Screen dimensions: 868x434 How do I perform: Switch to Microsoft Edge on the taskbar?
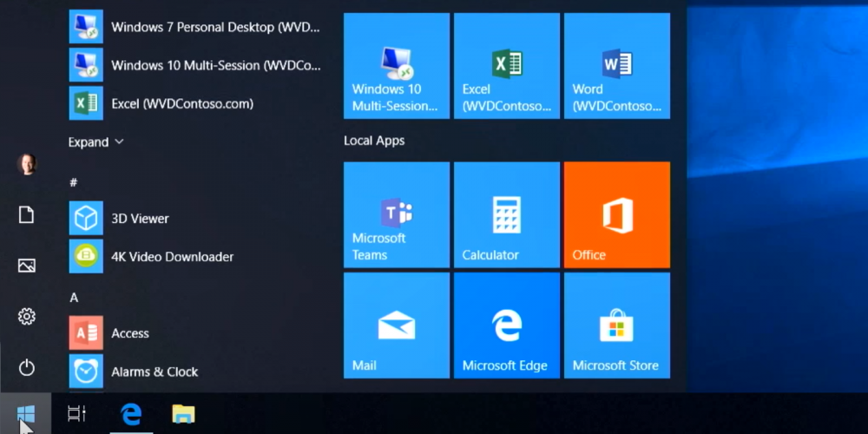coord(131,413)
